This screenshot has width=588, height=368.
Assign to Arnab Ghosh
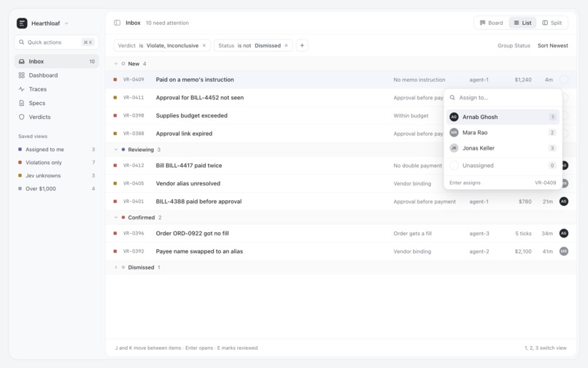(503, 117)
